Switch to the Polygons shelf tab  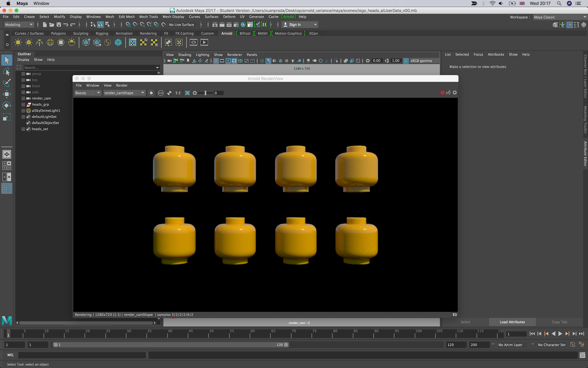pos(58,33)
